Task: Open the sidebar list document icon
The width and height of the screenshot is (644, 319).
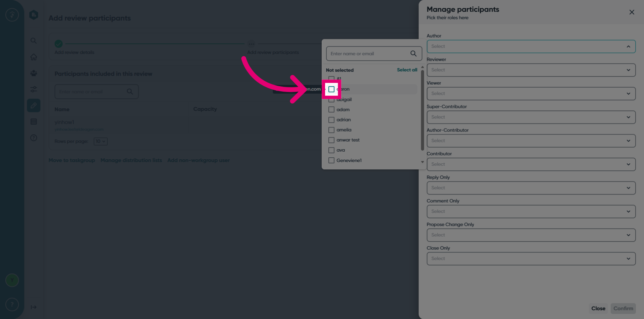Action: click(34, 122)
